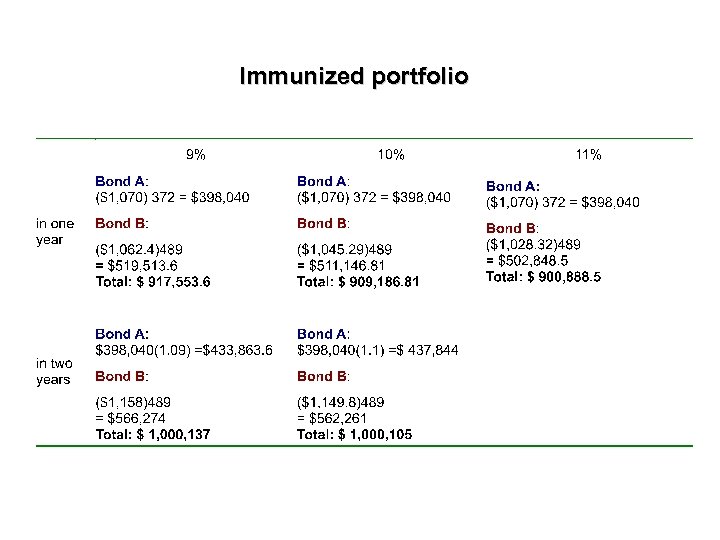Click the $398,040(1.09) =$433,863.6 line
720x540 pixels.
[x=183, y=350]
